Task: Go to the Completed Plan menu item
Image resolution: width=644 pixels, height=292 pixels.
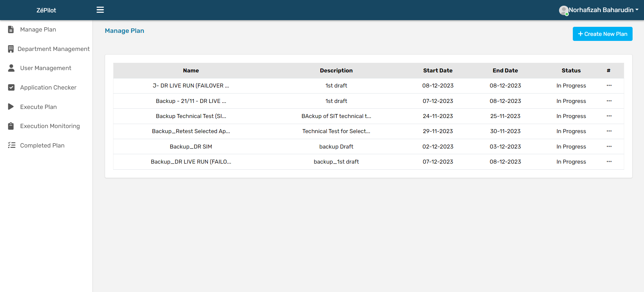Action: pos(42,145)
